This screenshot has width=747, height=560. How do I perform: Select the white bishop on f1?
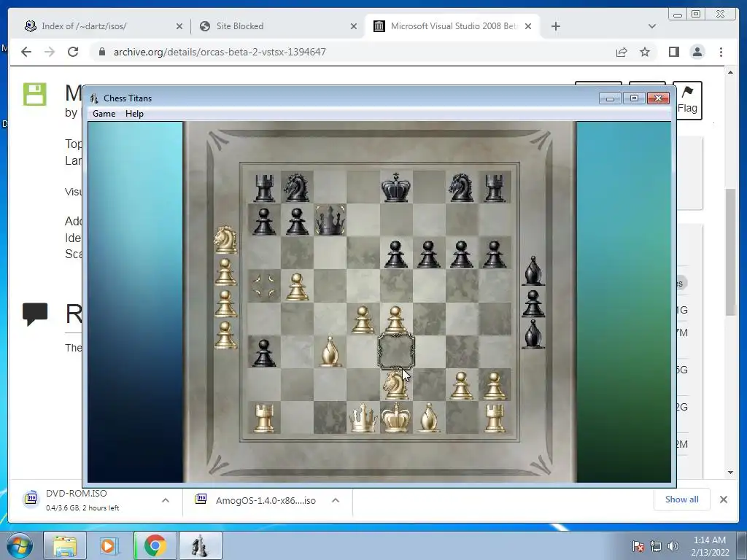(x=429, y=418)
